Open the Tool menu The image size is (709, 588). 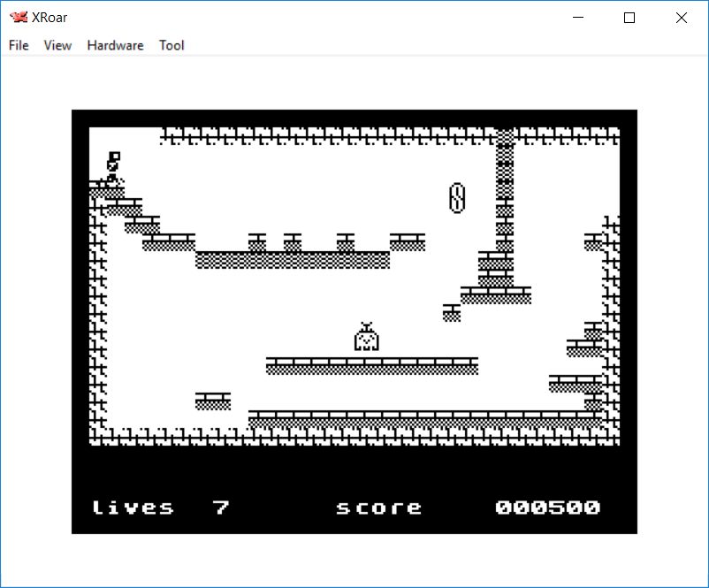[172, 45]
